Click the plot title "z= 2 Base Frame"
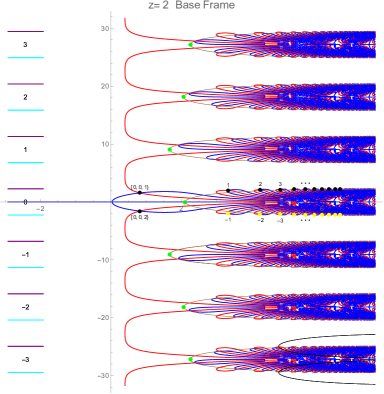The width and height of the screenshot is (384, 394). click(x=192, y=5)
